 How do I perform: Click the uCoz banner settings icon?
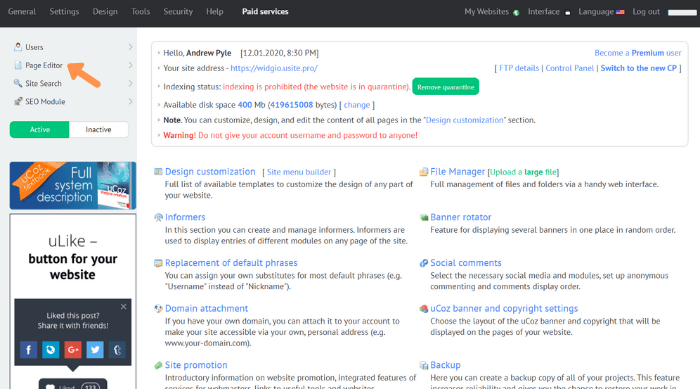[424, 309]
